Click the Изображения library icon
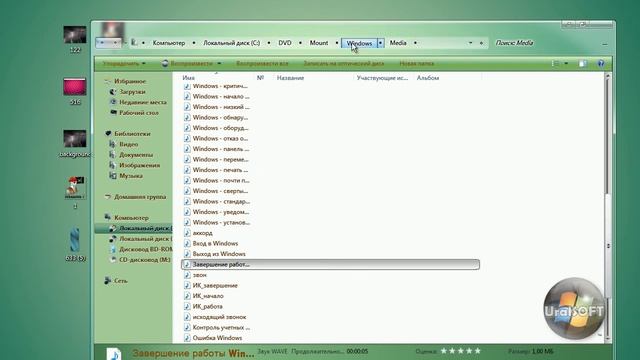Image resolution: width=640 pixels, height=360 pixels. 112,165
